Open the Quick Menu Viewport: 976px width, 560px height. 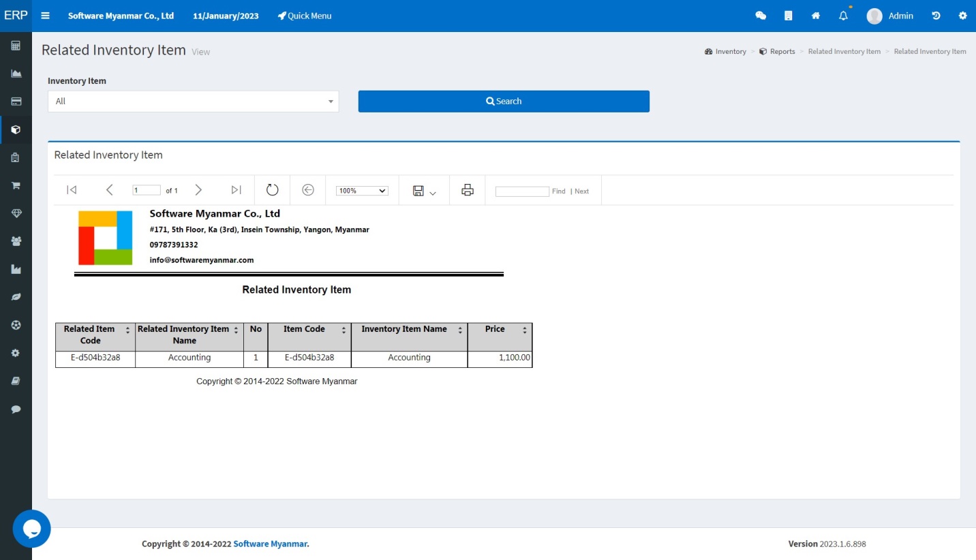[305, 16]
